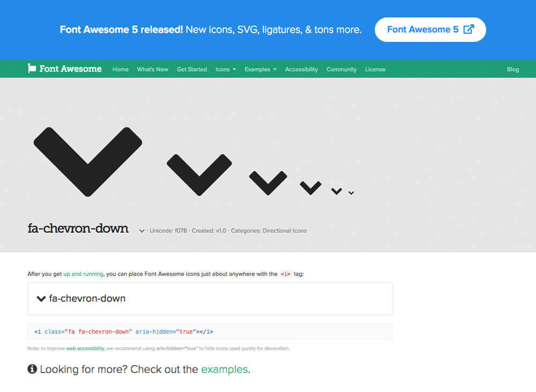Follow the 'up and running' link

click(x=84, y=274)
